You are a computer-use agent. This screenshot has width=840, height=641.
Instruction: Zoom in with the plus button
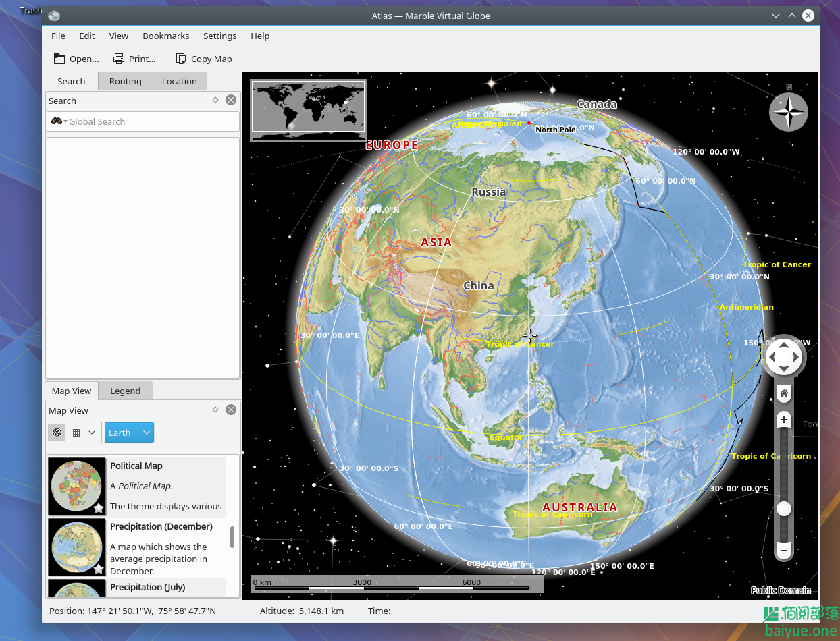pos(784,420)
